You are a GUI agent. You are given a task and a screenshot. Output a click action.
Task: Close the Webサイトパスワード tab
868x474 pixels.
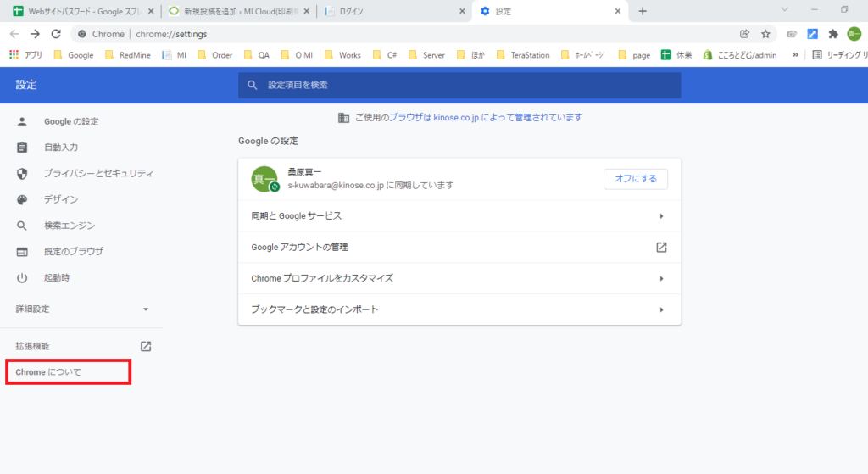coord(151,11)
